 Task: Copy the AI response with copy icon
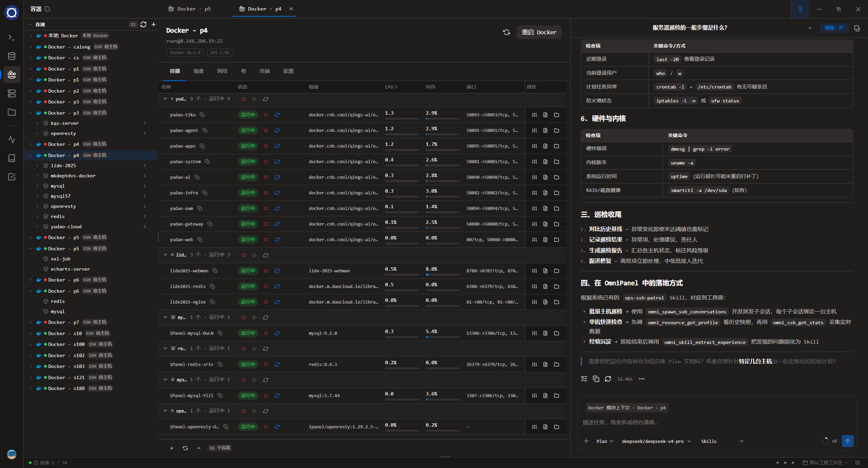coord(596,379)
